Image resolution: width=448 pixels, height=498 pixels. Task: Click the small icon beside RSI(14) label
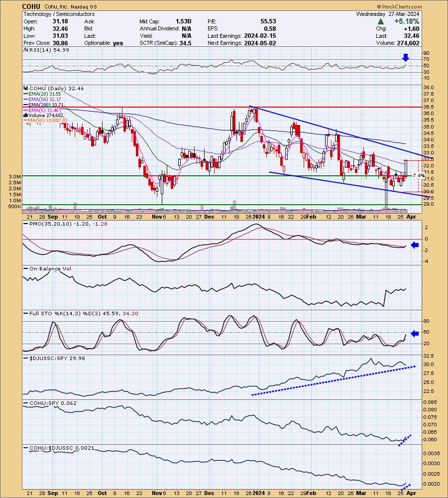click(x=26, y=50)
